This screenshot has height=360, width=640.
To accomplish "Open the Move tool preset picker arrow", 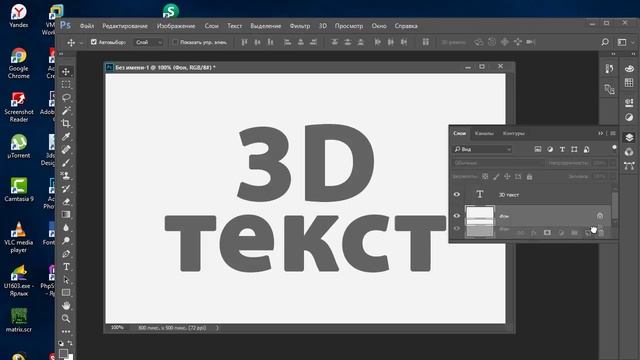I will (81, 42).
